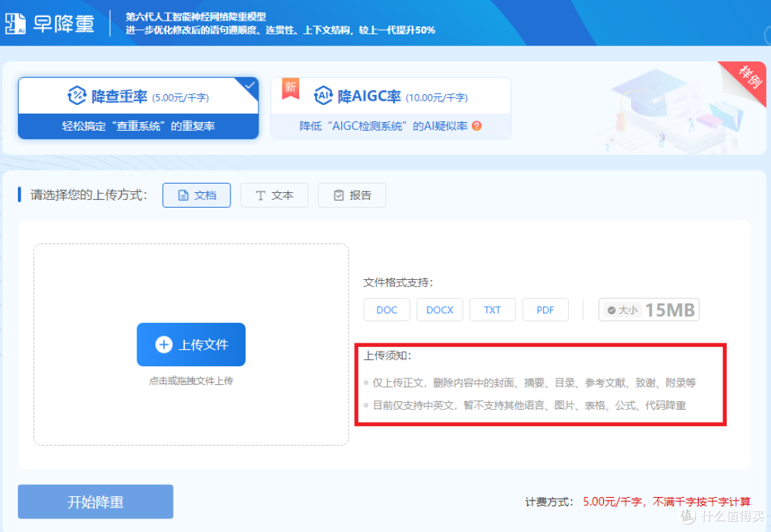Click the PDF format tag
Image resolution: width=771 pixels, height=532 pixels.
click(545, 310)
